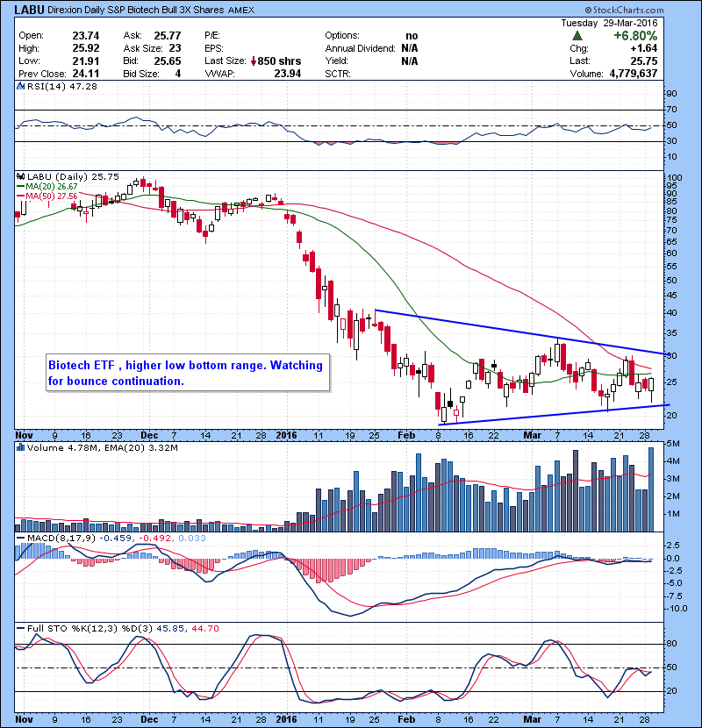702x728 pixels.
Task: Click the Direxion Daily S&P Biotech fund name
Action: pos(136,10)
